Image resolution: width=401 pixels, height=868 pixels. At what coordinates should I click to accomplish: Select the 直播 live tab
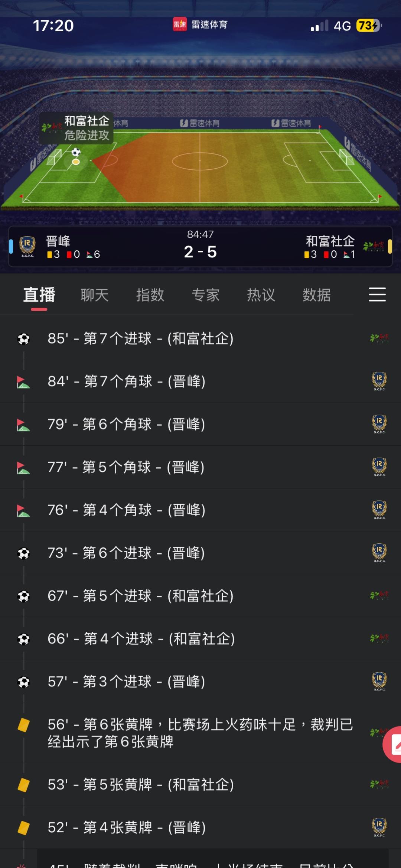point(39,295)
